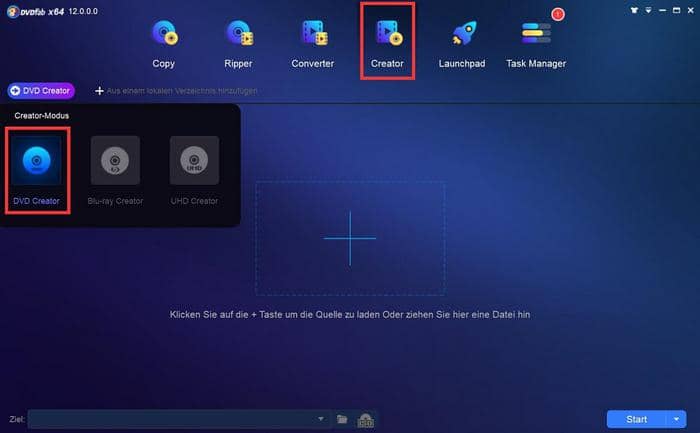Screen dimensions: 700x433
Task: Click the red notification badge on Task Manager
Action: coord(558,14)
